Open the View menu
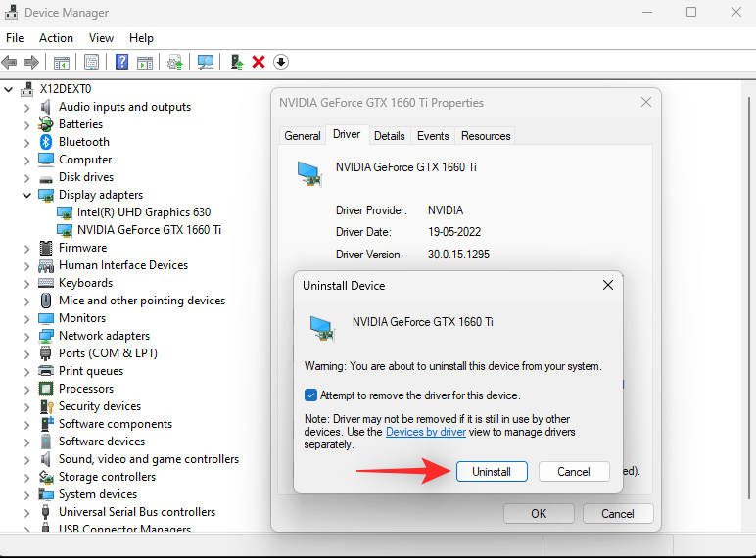The image size is (756, 558). (x=101, y=37)
